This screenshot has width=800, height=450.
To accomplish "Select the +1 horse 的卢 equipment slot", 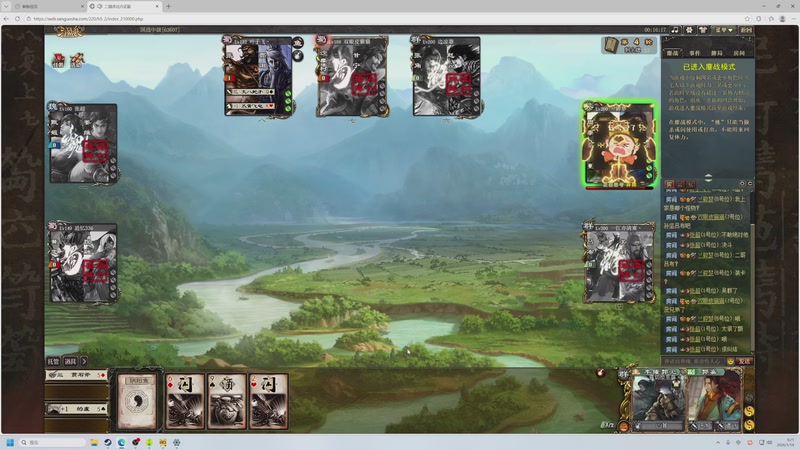I will tap(77, 409).
